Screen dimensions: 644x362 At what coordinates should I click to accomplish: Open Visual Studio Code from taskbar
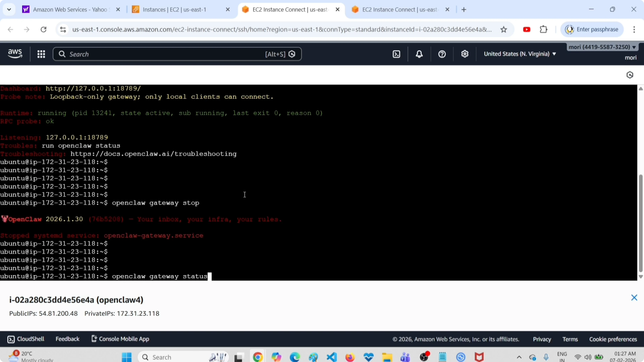331,357
